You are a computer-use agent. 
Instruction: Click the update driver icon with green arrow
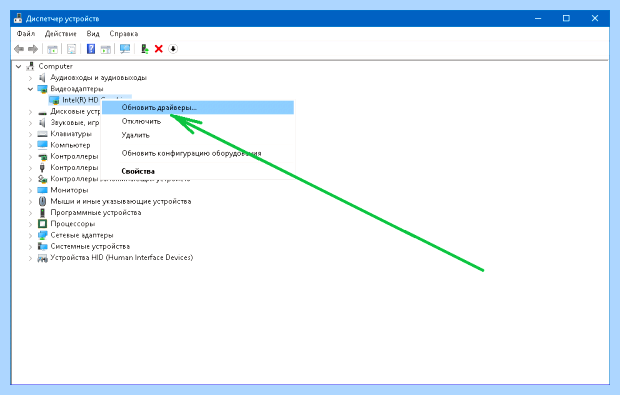point(145,49)
